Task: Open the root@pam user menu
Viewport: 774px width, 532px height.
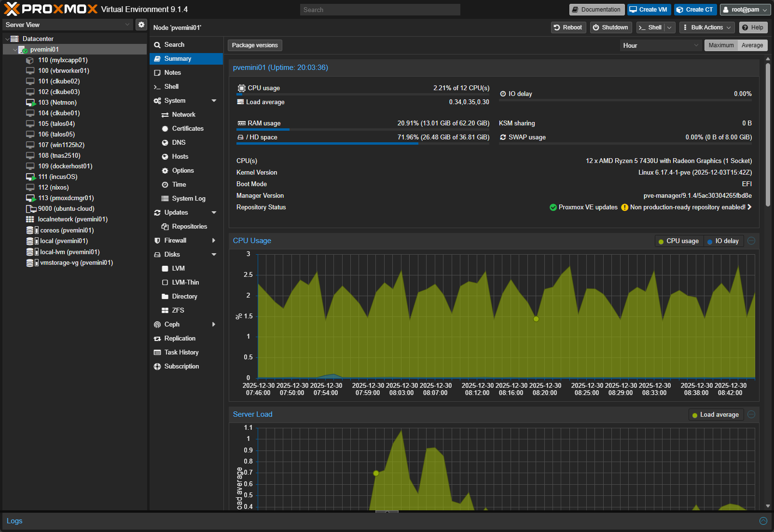Action: pos(745,10)
